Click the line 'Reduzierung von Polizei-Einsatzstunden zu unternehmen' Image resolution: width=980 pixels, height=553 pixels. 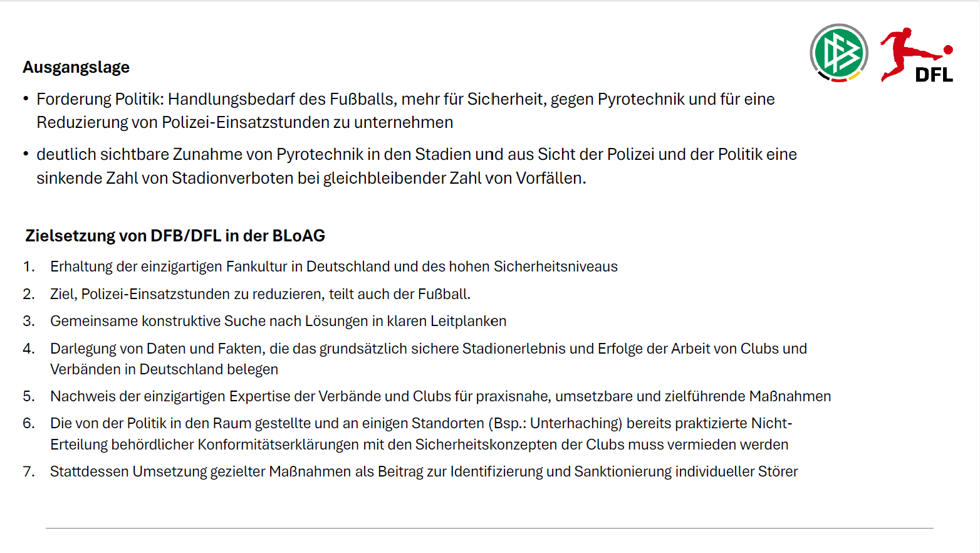[x=244, y=122]
